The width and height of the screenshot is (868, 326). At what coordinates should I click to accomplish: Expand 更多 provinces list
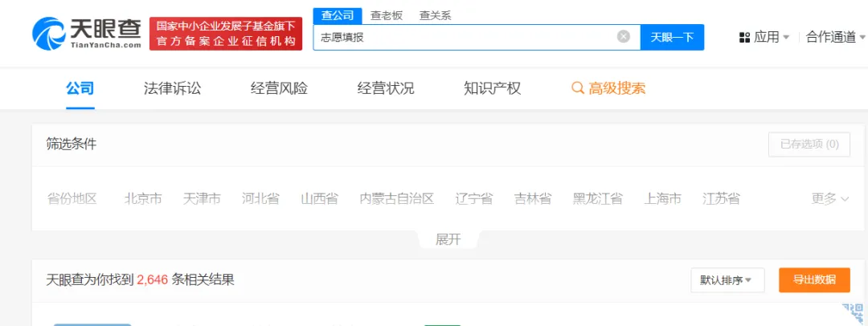[830, 198]
